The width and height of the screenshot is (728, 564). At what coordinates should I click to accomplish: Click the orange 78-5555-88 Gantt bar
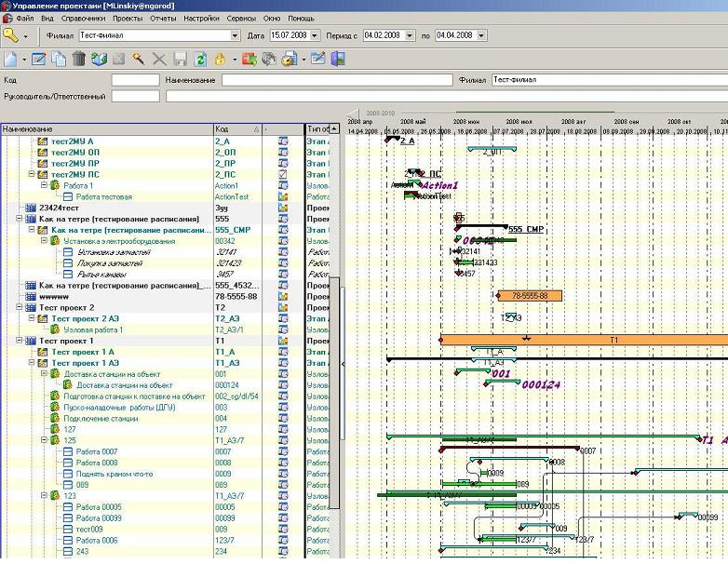(530, 296)
